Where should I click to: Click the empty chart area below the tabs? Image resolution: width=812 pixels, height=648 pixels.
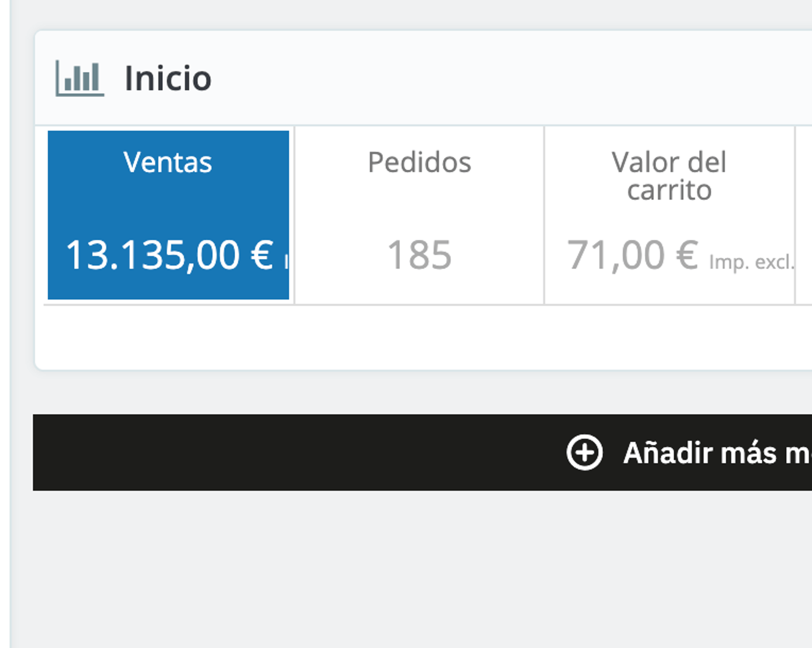(x=423, y=337)
